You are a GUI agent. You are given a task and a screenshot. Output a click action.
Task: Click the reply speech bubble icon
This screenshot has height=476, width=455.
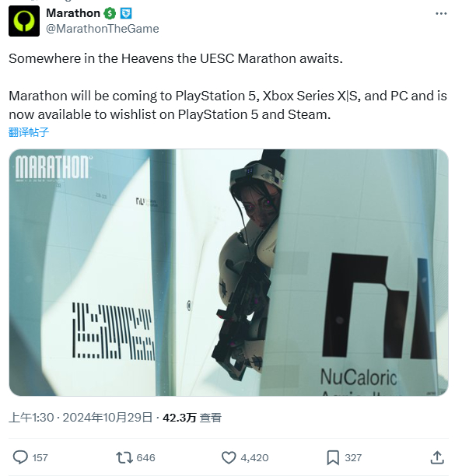tap(20, 457)
